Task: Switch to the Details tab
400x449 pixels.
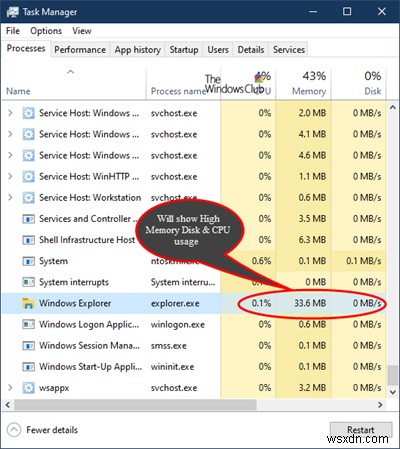Action: [251, 50]
